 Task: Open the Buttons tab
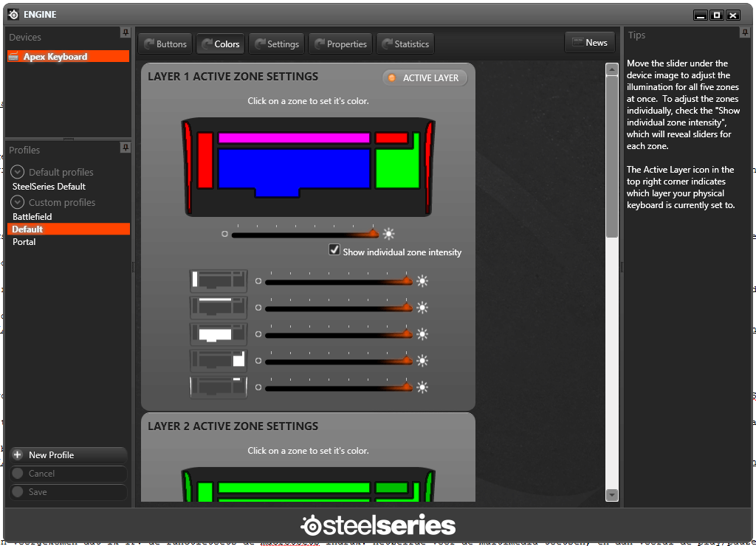click(x=165, y=44)
